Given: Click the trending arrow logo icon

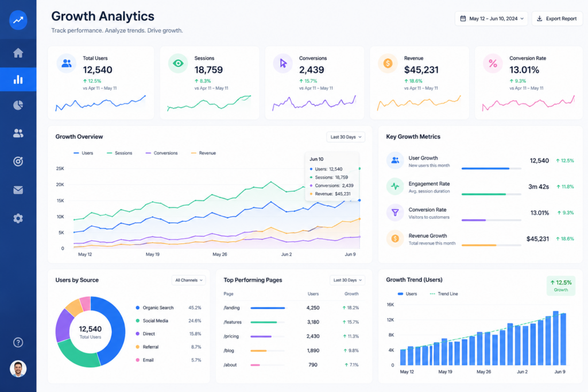Looking at the screenshot, I should point(18,20).
